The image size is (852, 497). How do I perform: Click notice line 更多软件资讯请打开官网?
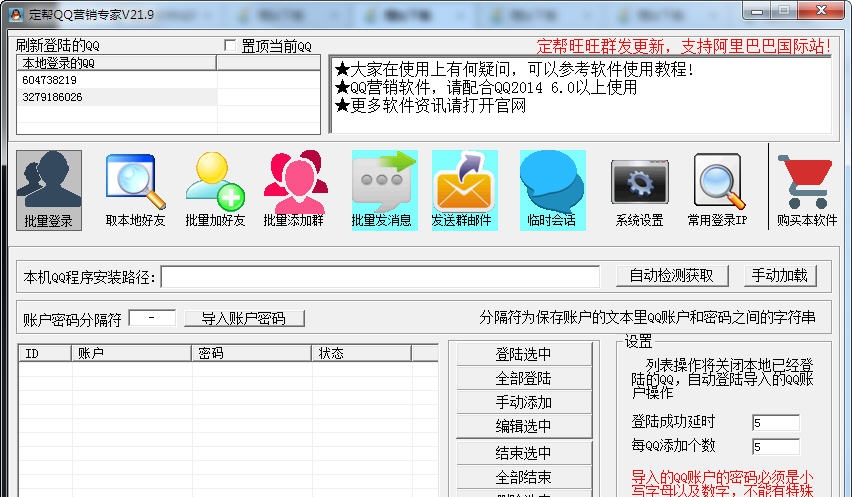(x=430, y=105)
